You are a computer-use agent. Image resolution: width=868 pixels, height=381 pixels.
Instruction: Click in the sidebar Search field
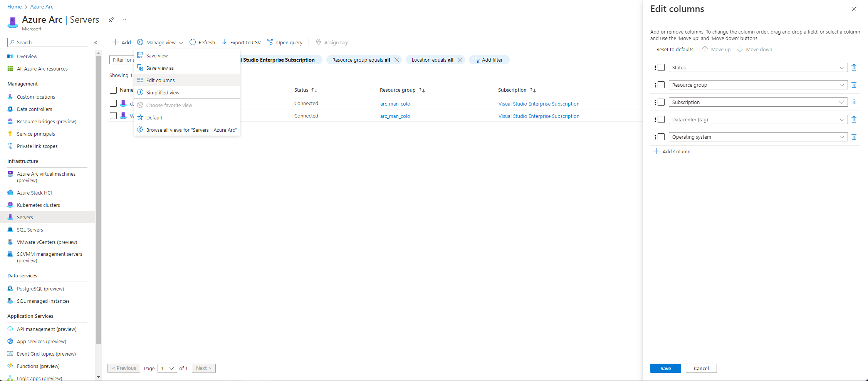pos(48,42)
